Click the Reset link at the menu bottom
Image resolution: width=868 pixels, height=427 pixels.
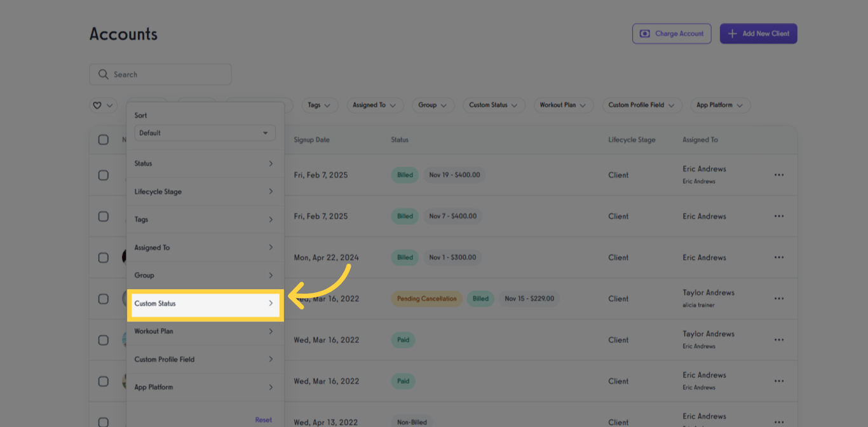coord(263,419)
